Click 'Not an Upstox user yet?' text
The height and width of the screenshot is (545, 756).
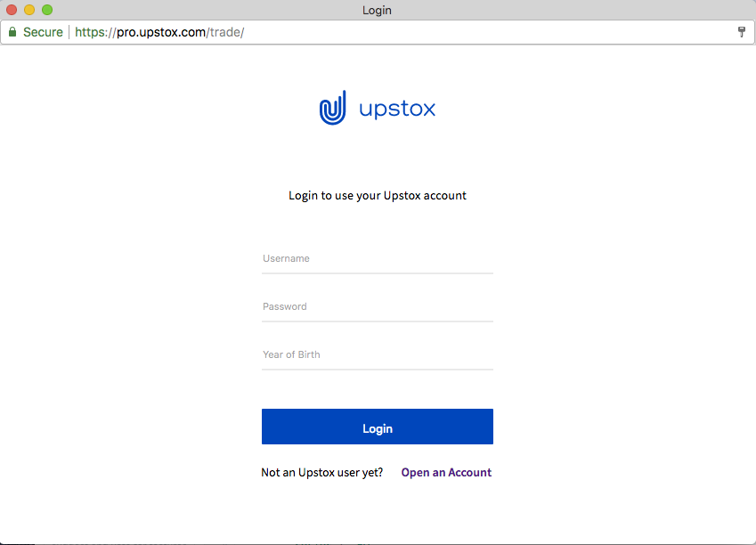(322, 473)
